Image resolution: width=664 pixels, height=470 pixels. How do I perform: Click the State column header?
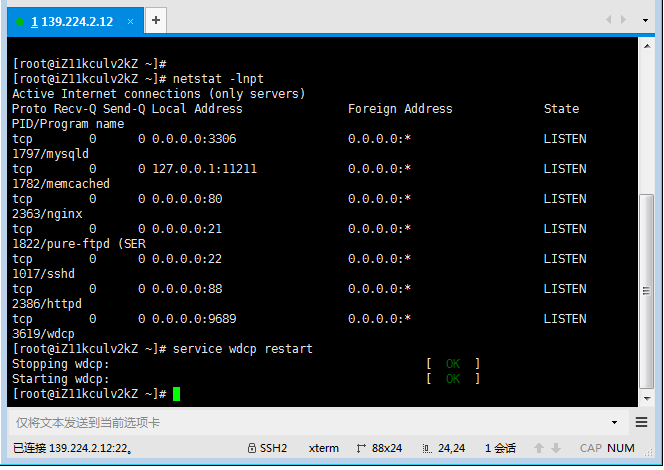click(561, 109)
